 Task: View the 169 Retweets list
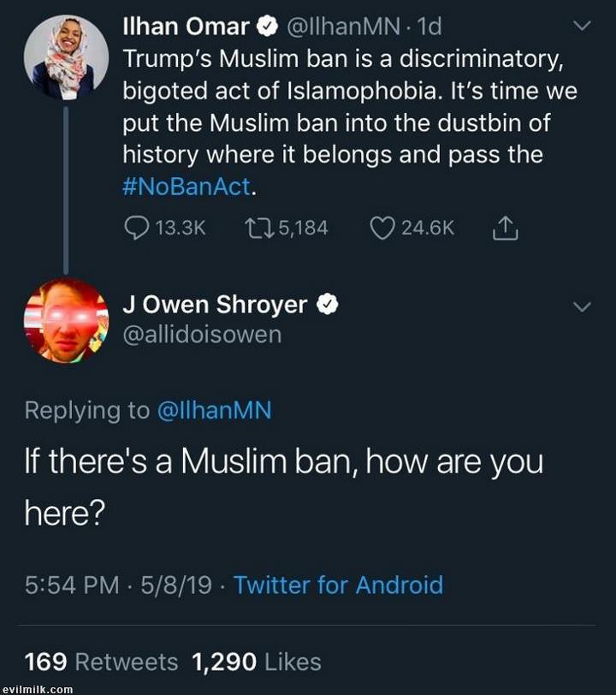[x=101, y=662]
